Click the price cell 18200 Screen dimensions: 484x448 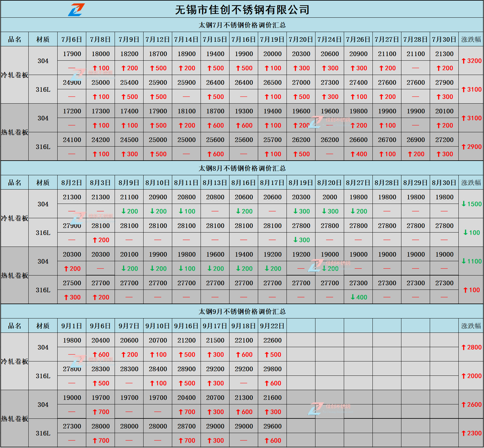click(129, 54)
